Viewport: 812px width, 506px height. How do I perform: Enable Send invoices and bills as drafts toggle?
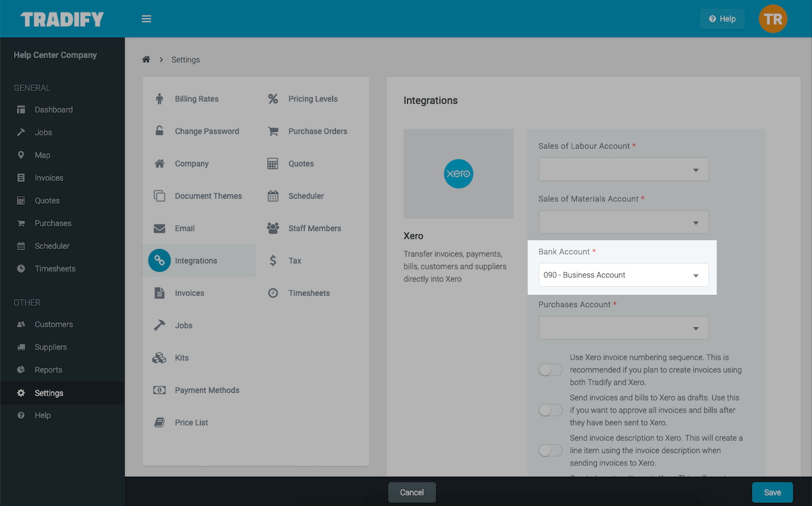550,410
